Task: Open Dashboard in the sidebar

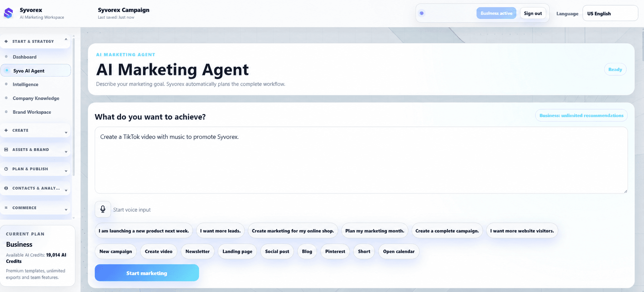Action: [x=25, y=57]
